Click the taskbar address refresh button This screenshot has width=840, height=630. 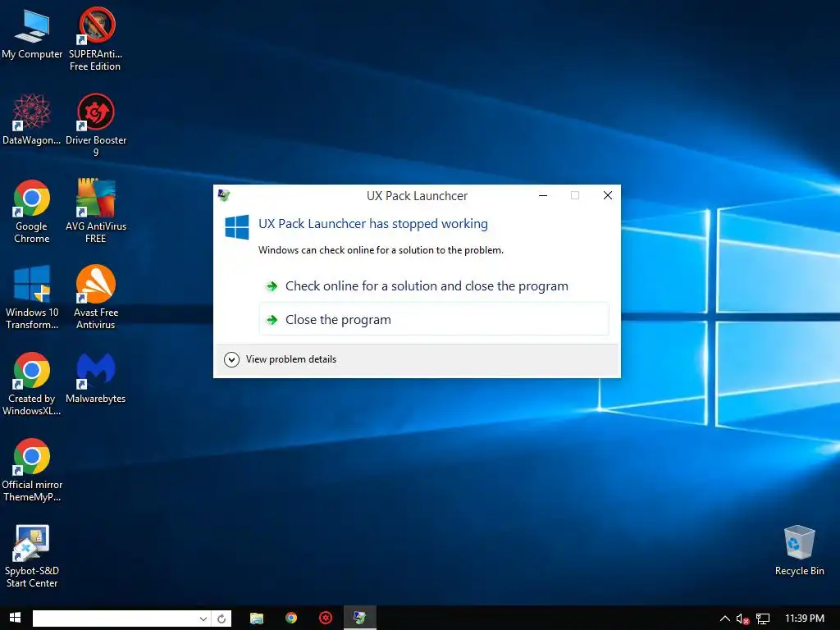coord(221,619)
